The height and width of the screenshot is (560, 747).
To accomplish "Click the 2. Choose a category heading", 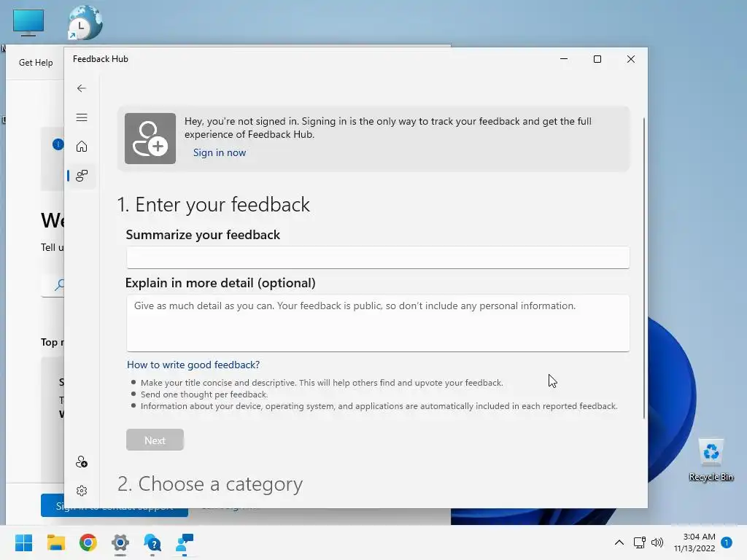I will point(210,484).
